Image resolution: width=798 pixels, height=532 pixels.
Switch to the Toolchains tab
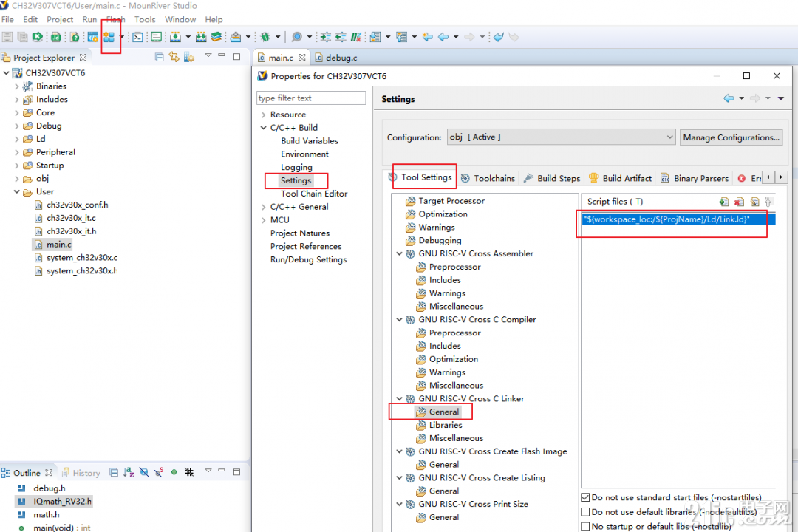point(488,178)
